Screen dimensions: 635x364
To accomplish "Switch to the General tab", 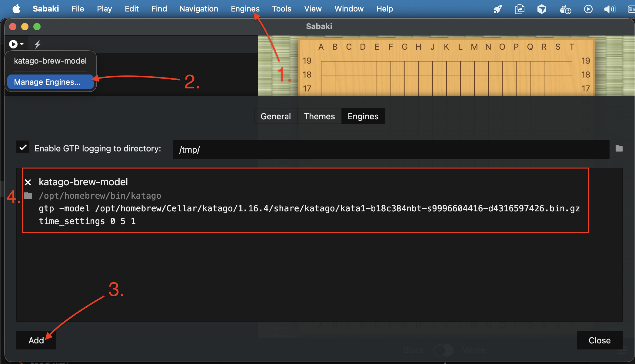I will [x=275, y=116].
